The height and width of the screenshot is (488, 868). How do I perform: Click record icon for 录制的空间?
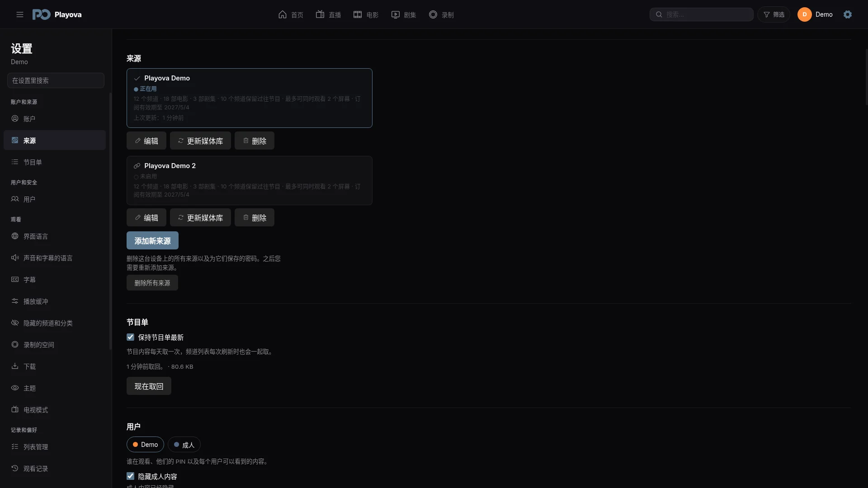[15, 344]
